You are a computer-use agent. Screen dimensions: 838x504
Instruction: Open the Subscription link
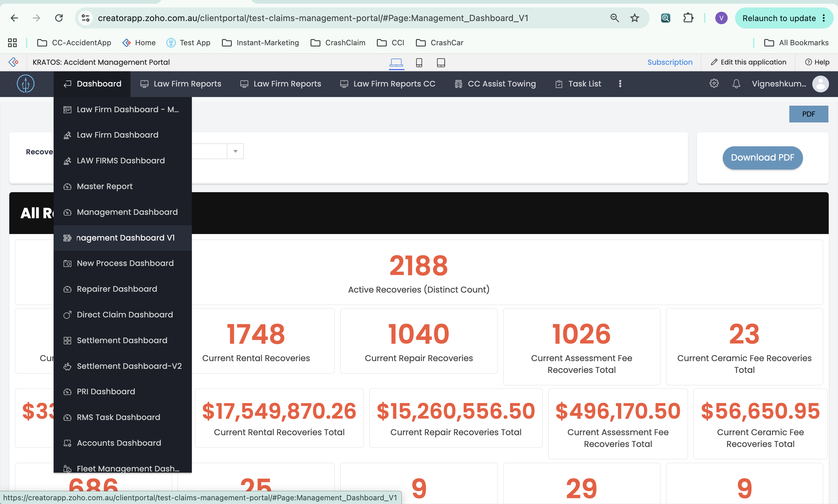point(670,62)
